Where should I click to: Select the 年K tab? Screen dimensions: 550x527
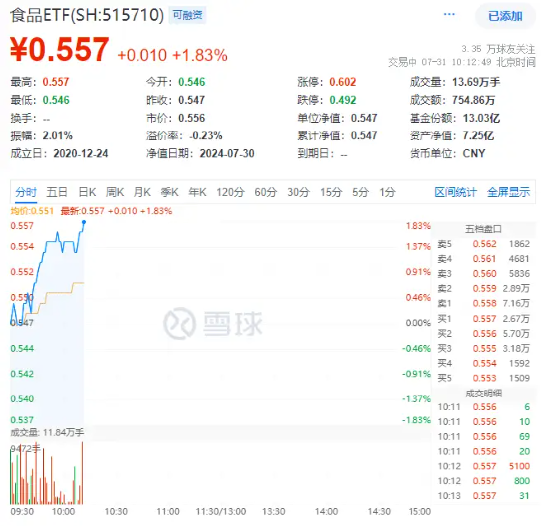[x=197, y=192]
